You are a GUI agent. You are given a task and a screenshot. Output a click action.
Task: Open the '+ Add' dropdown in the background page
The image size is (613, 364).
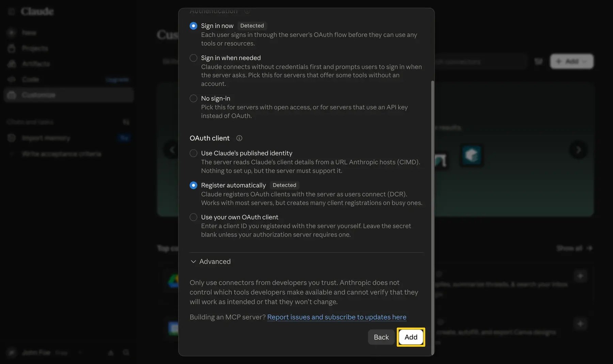pyautogui.click(x=572, y=62)
